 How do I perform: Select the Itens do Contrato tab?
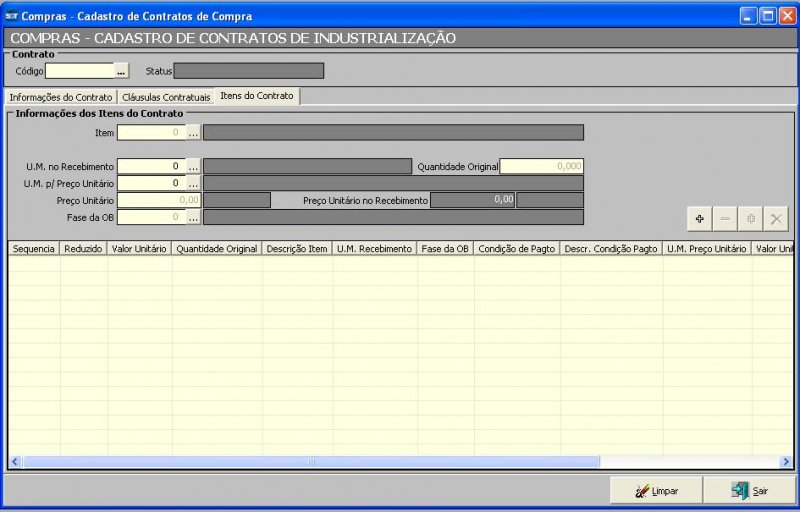(257, 96)
